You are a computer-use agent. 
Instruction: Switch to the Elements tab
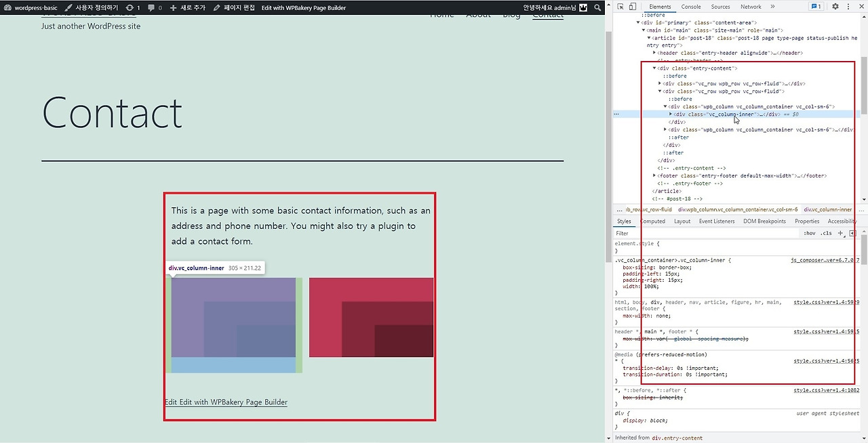pyautogui.click(x=660, y=7)
